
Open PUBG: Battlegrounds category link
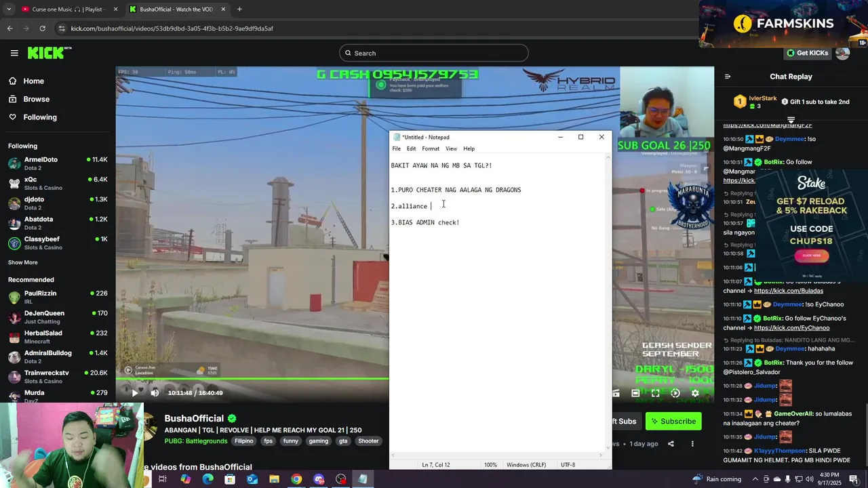[195, 441]
